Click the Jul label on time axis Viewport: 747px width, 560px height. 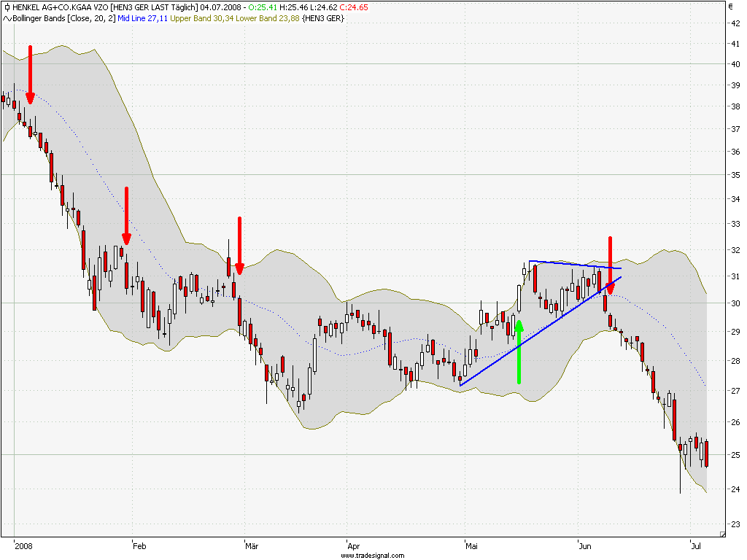pyautogui.click(x=695, y=546)
